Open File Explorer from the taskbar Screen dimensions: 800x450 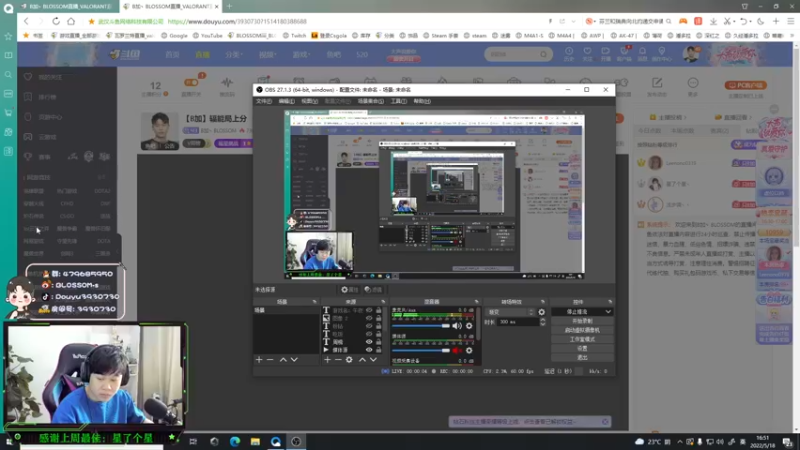point(255,442)
